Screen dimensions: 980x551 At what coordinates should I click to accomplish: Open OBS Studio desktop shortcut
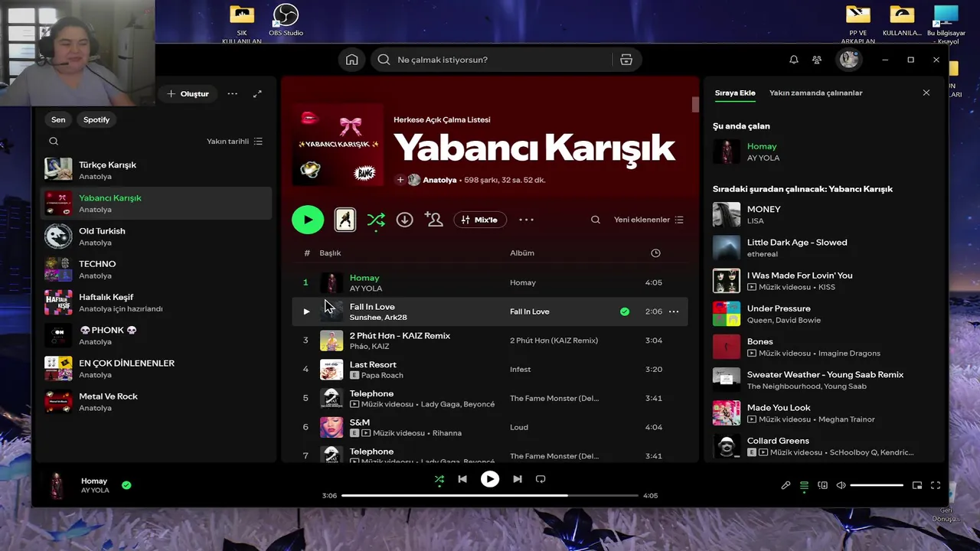click(x=286, y=20)
